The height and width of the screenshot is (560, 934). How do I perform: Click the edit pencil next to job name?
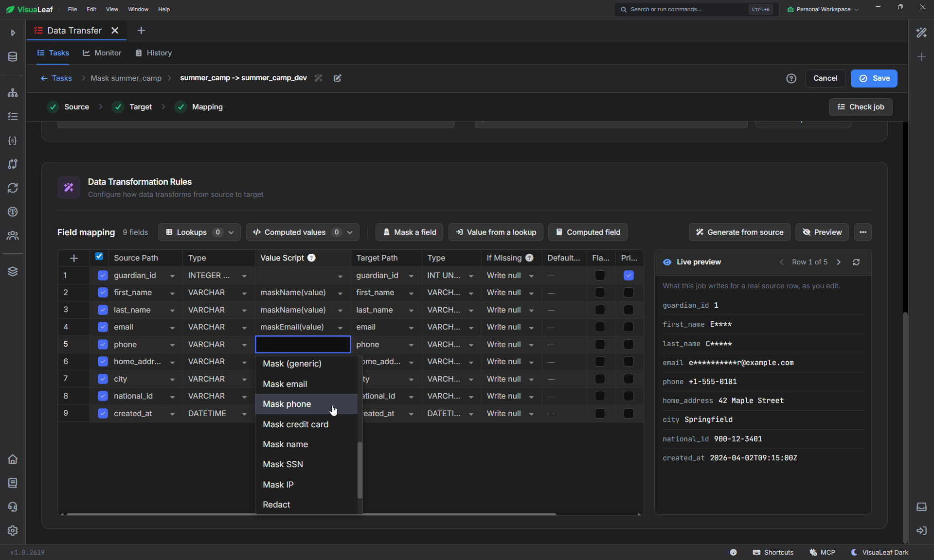tap(337, 78)
